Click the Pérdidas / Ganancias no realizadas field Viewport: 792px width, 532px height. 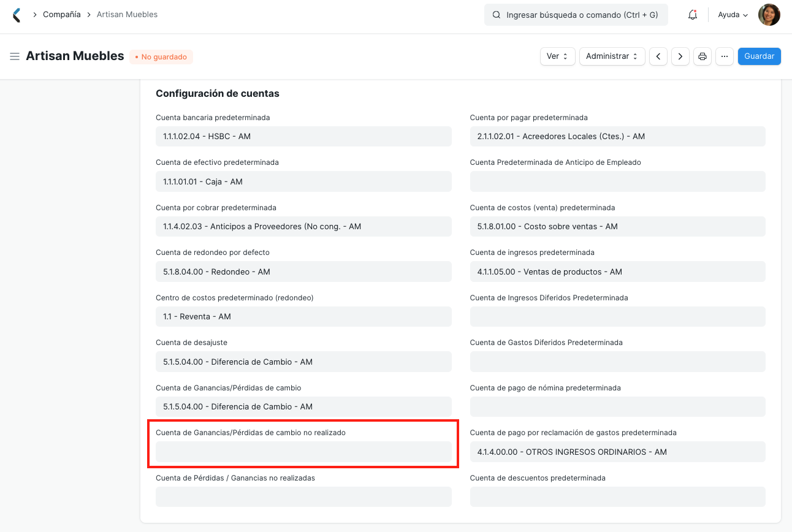(x=303, y=496)
